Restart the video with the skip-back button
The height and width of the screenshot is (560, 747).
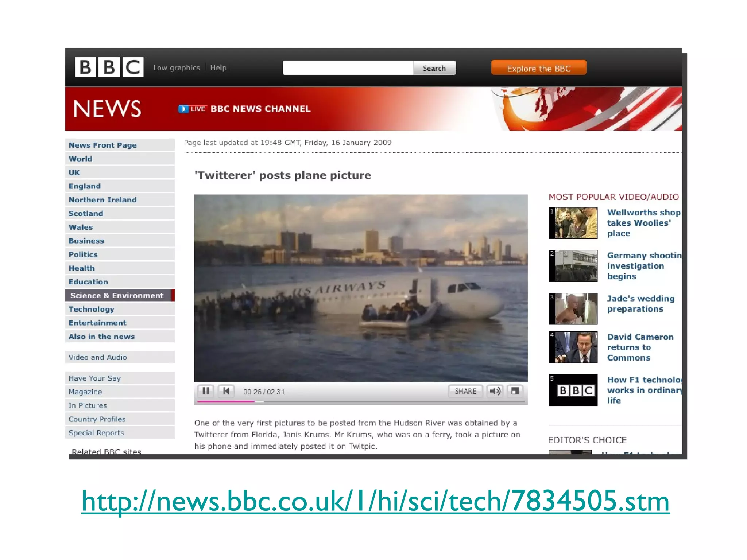coord(226,391)
